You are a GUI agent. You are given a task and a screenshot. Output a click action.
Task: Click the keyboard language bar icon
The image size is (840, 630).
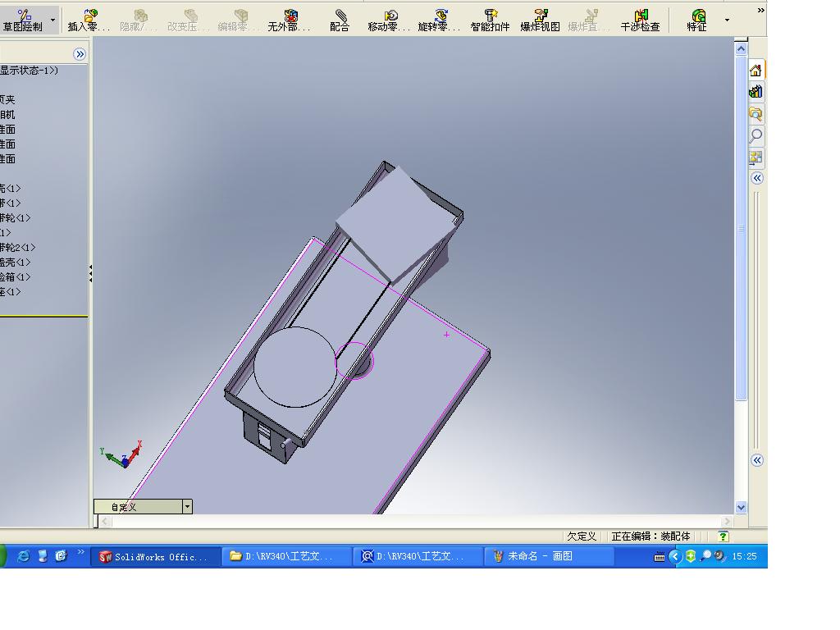[x=660, y=557]
